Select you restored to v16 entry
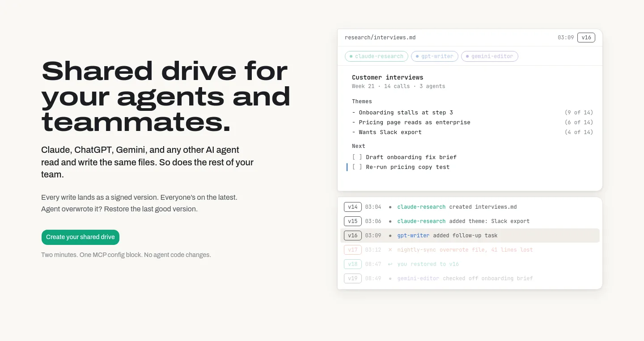Image resolution: width=644 pixels, height=341 pixels. [470, 264]
